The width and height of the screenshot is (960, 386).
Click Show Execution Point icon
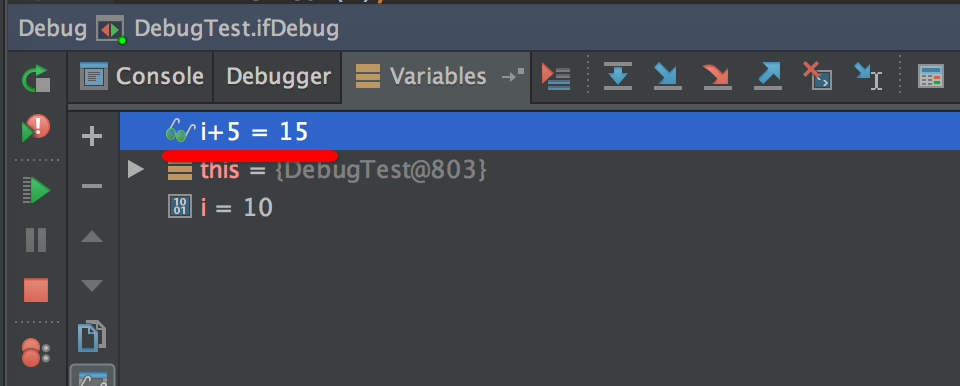tap(556, 77)
